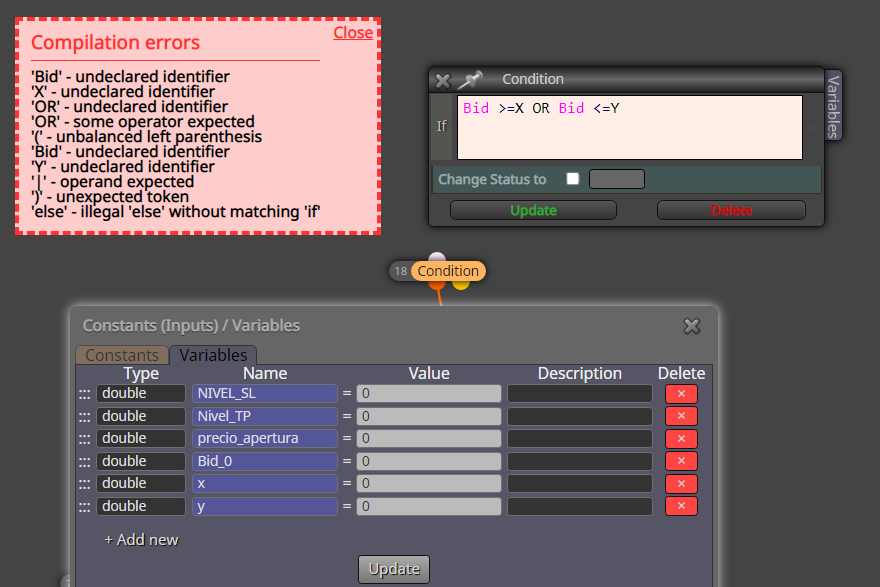The height and width of the screenshot is (587, 880).
Task: Open type dropdown for NIVEL_SL
Action: (141, 393)
